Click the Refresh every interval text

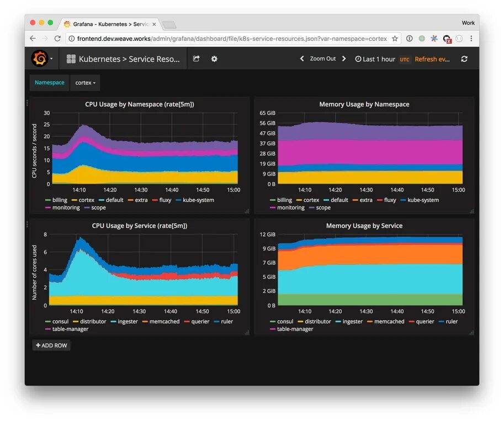point(432,59)
